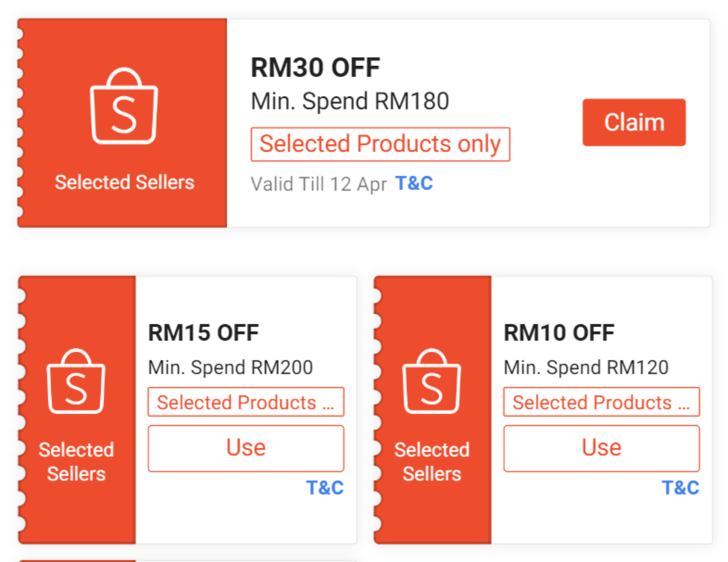Open T&C for the RM30 voucher
This screenshot has height=562, width=728.
(414, 183)
